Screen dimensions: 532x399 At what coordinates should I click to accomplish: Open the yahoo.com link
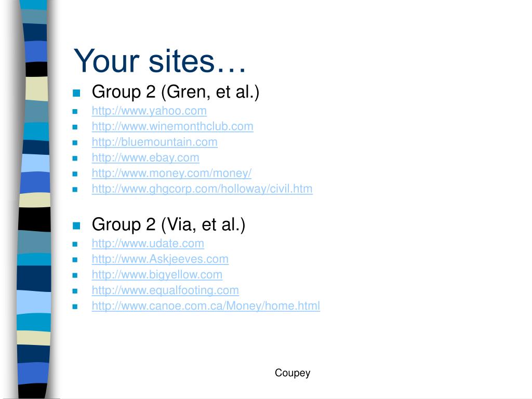(x=149, y=111)
